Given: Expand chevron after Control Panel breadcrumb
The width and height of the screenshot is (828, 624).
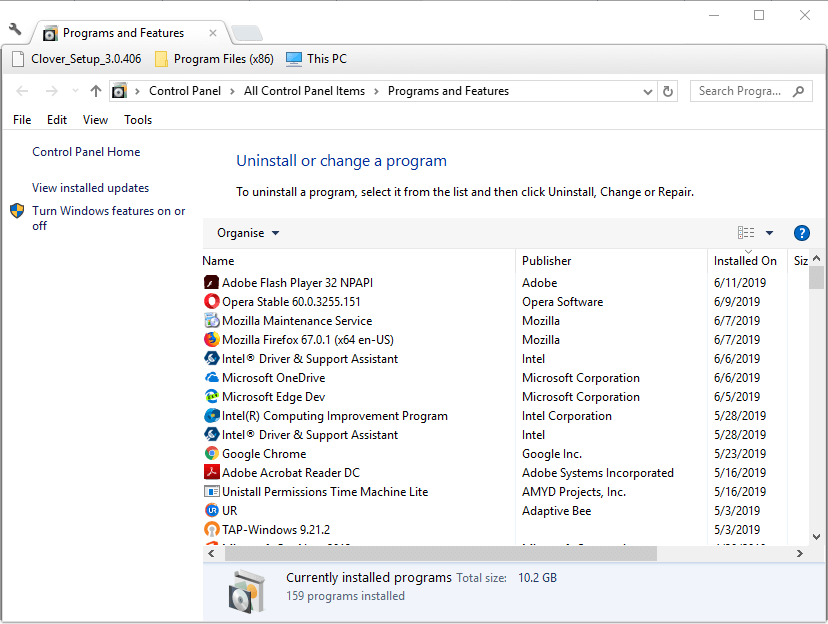Looking at the screenshot, I should click(x=232, y=91).
